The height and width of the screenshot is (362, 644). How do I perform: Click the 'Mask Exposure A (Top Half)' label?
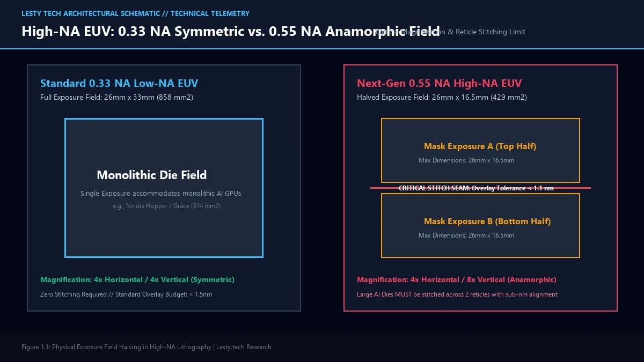[x=480, y=146]
